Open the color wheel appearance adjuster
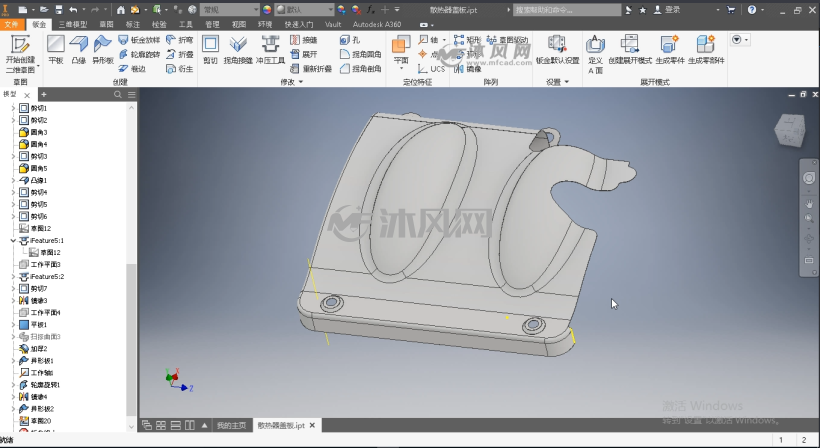 (x=267, y=9)
